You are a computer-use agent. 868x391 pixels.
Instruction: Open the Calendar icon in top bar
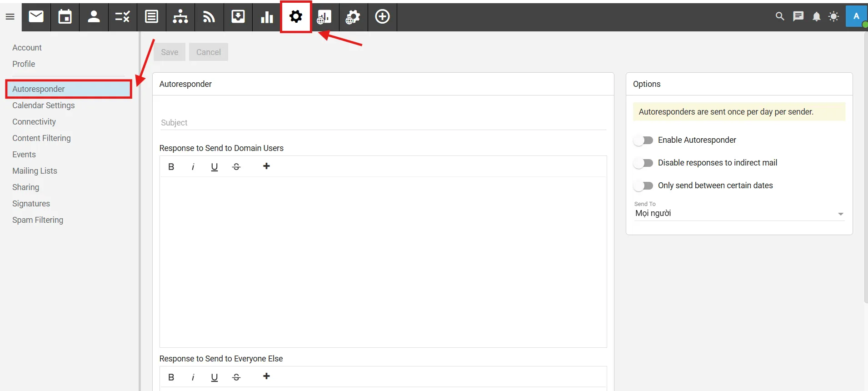(65, 17)
